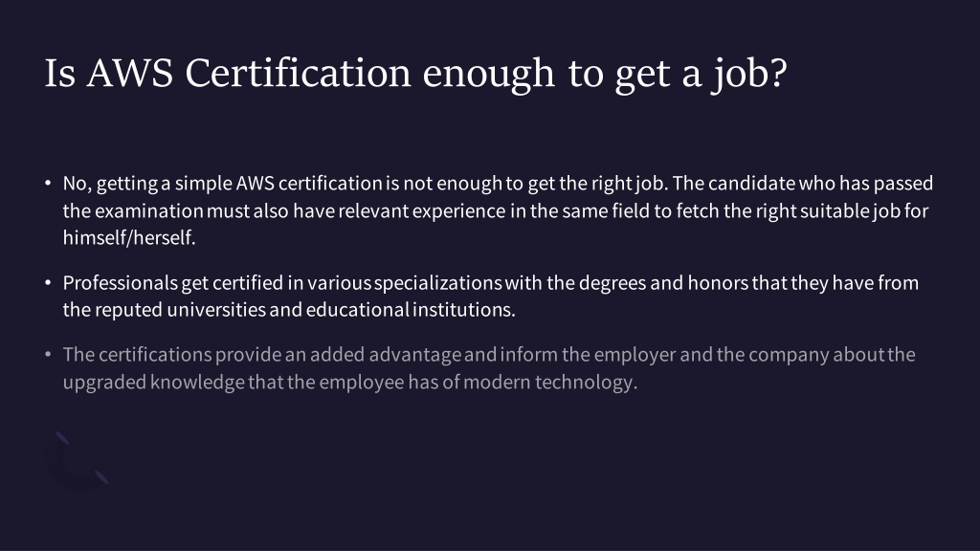Click the slide title about AWS Certification
Viewport: 980px width, 551px height.
click(415, 74)
